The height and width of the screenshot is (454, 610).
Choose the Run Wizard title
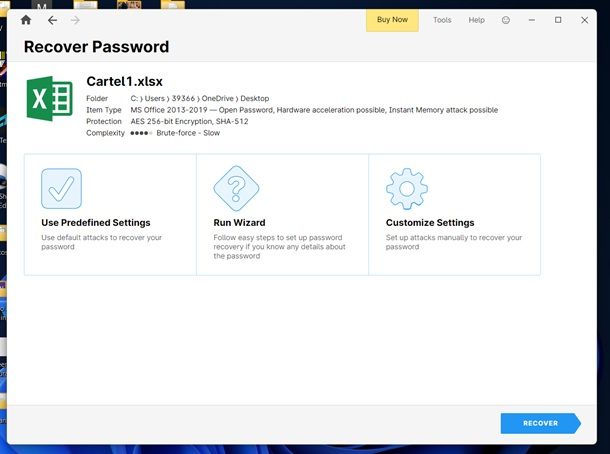(239, 223)
